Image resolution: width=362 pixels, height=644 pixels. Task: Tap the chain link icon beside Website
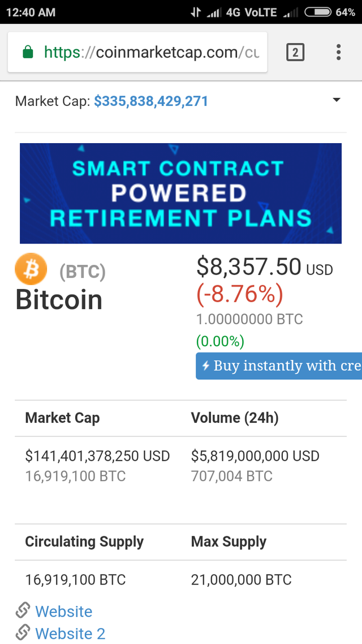click(23, 611)
